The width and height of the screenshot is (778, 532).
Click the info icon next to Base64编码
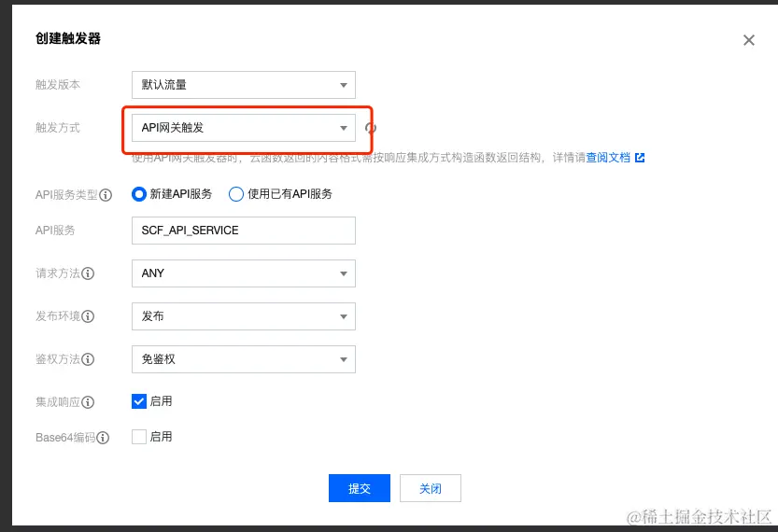(103, 438)
